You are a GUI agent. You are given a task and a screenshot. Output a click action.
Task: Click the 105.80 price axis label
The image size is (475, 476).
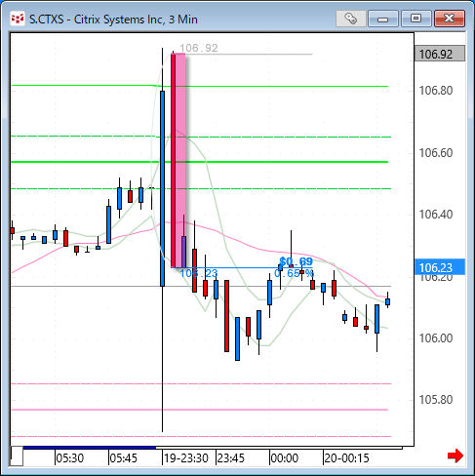(x=436, y=400)
